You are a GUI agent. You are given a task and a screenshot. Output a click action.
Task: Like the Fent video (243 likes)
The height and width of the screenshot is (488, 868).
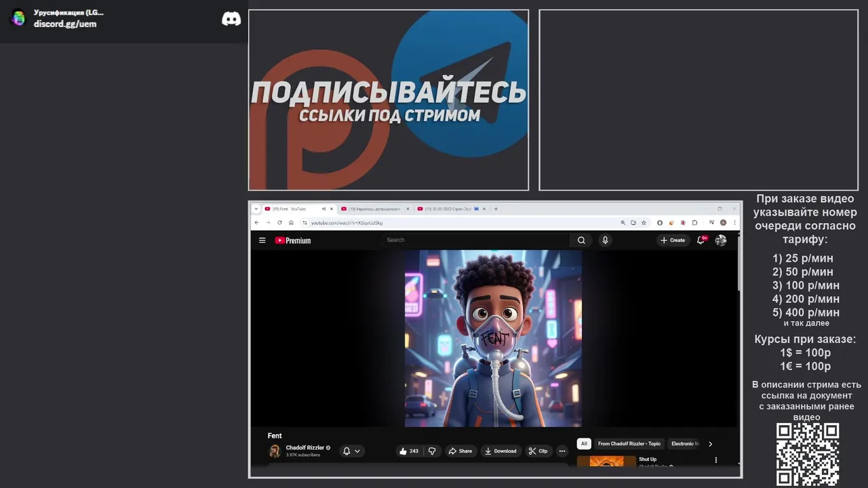[x=409, y=451]
